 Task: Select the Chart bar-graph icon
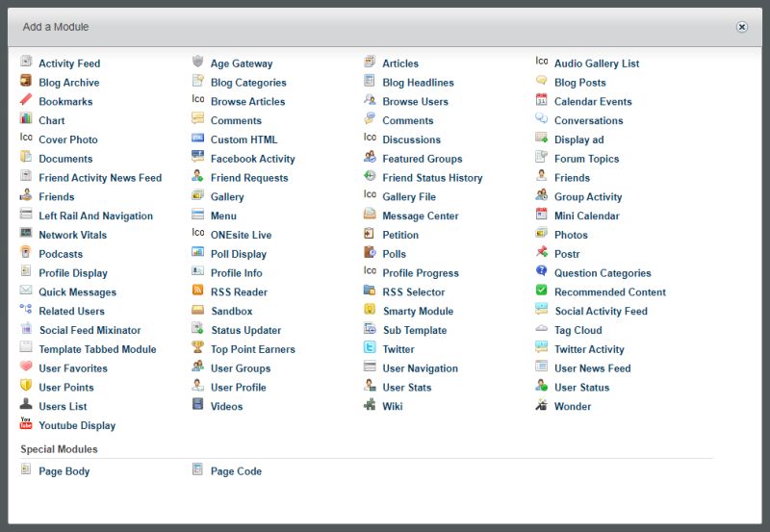26,118
